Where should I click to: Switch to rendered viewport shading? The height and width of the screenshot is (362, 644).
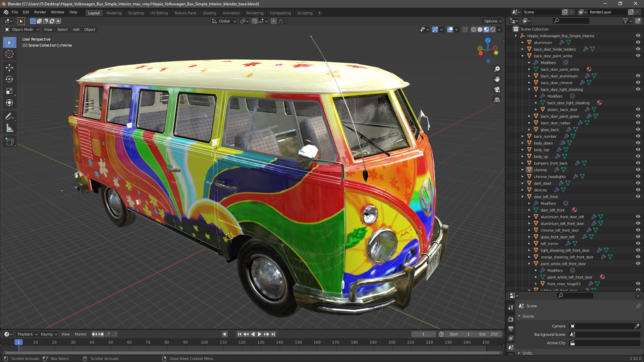(493, 29)
